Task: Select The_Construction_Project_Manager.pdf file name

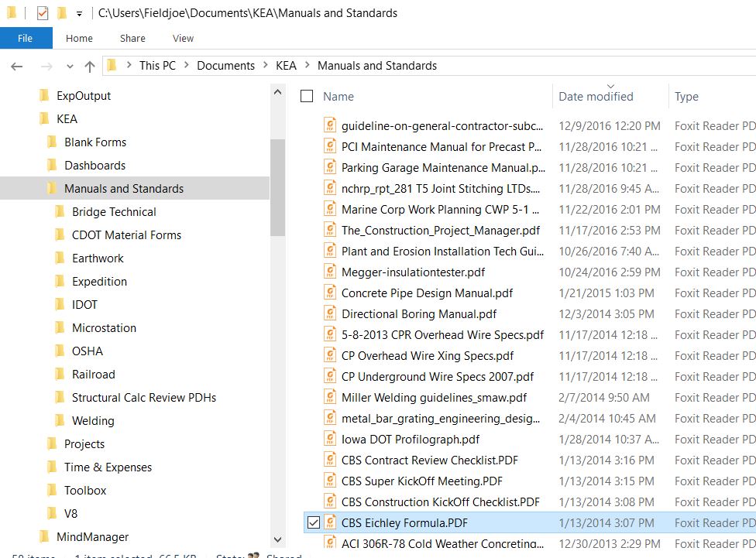Action: tap(441, 231)
